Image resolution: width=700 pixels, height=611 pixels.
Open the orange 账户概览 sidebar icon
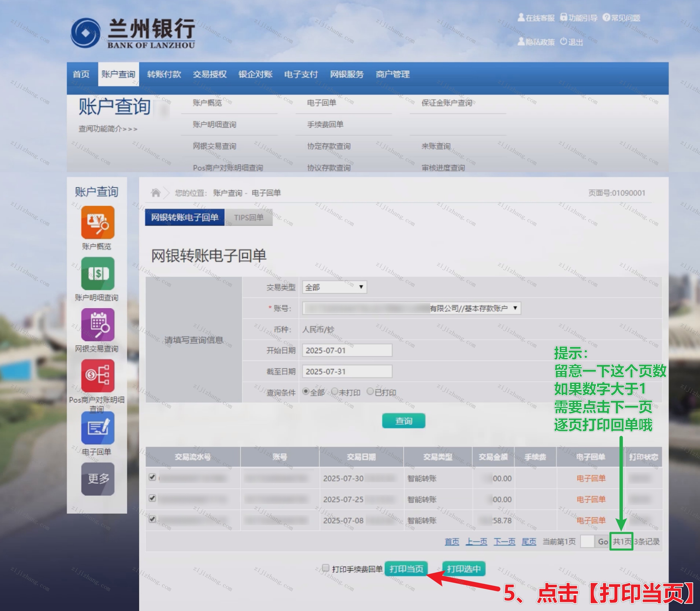click(97, 222)
